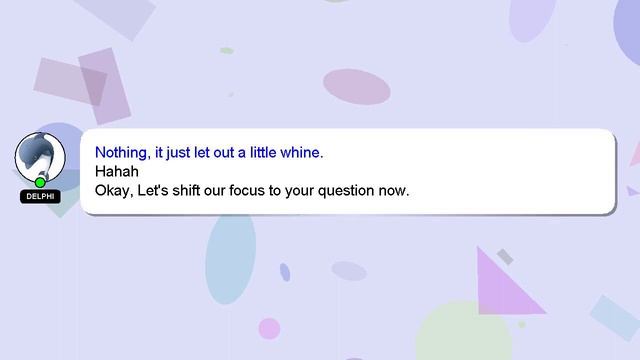Click the small blue tilted ellipse
640x360 pixels.
coord(285,272)
